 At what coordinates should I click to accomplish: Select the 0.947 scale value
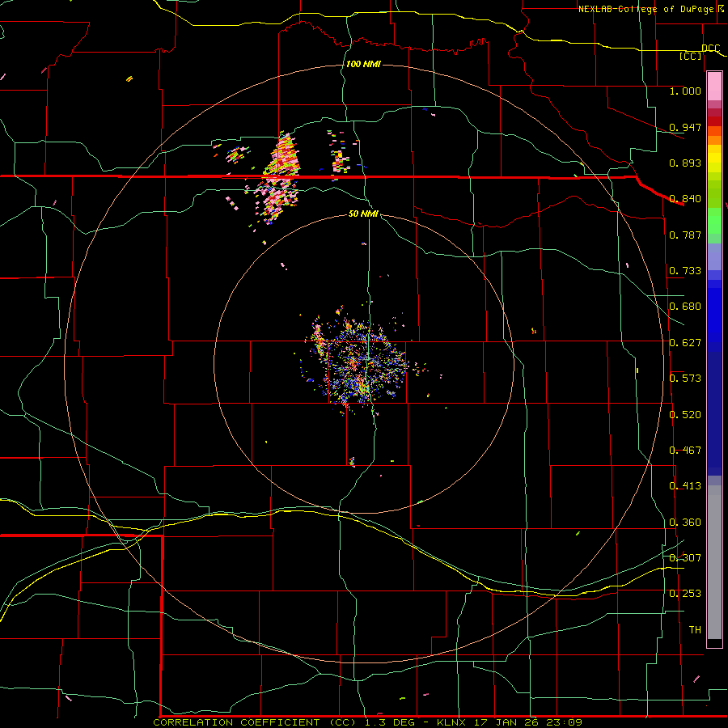(x=685, y=127)
